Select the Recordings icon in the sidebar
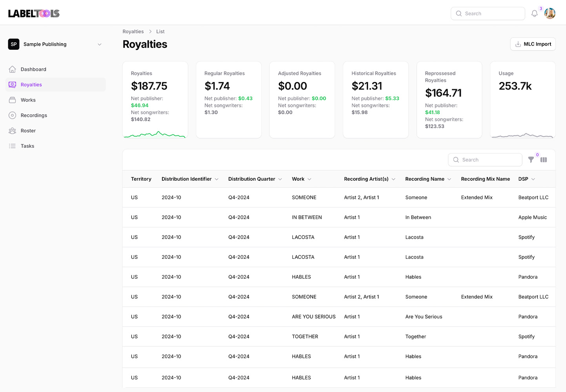Viewport: 566px width, 392px height. (x=12, y=115)
